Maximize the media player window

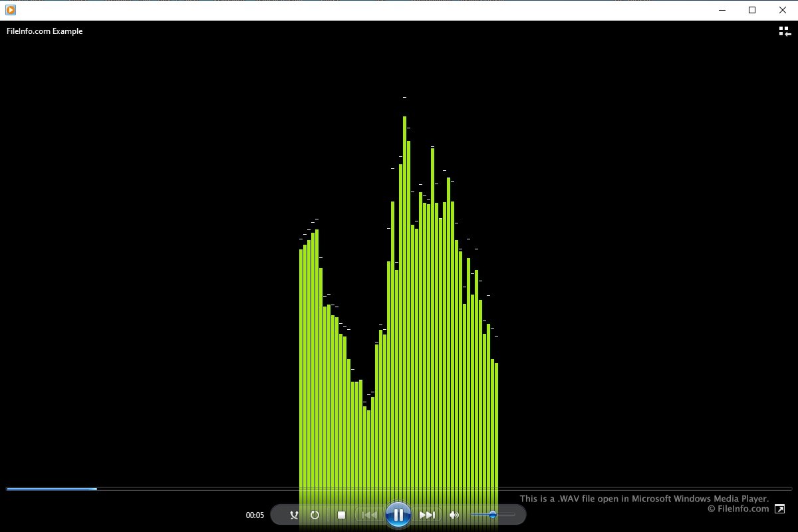coord(752,10)
